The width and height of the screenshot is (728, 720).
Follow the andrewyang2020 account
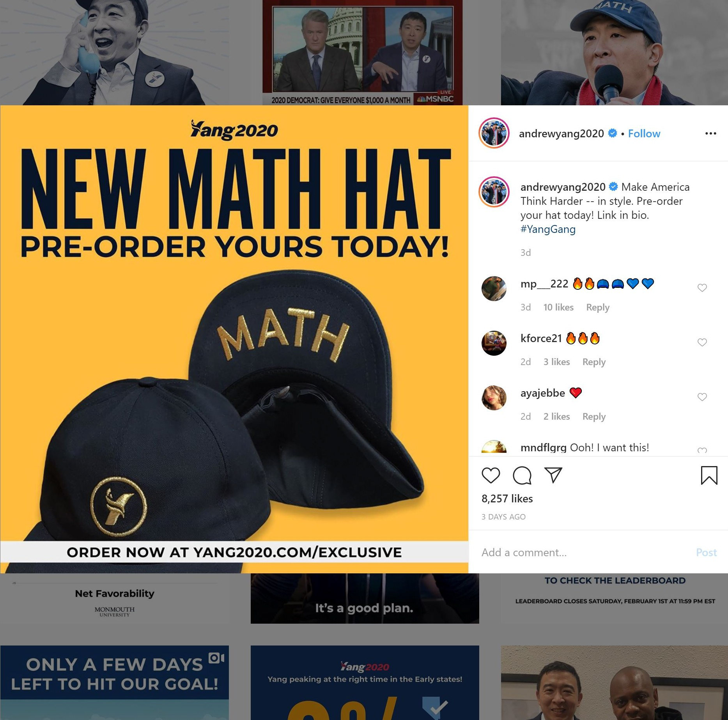[x=644, y=134]
